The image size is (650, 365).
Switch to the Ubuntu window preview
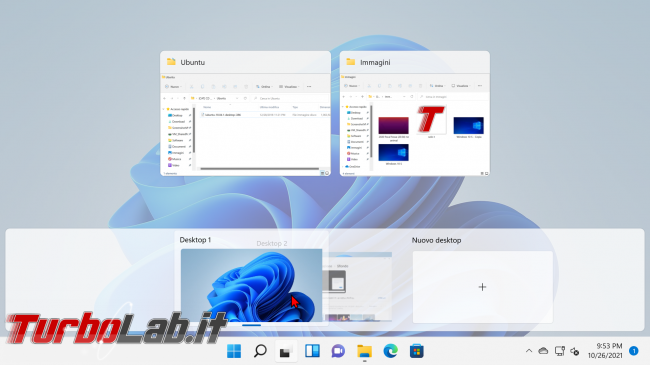pos(245,114)
